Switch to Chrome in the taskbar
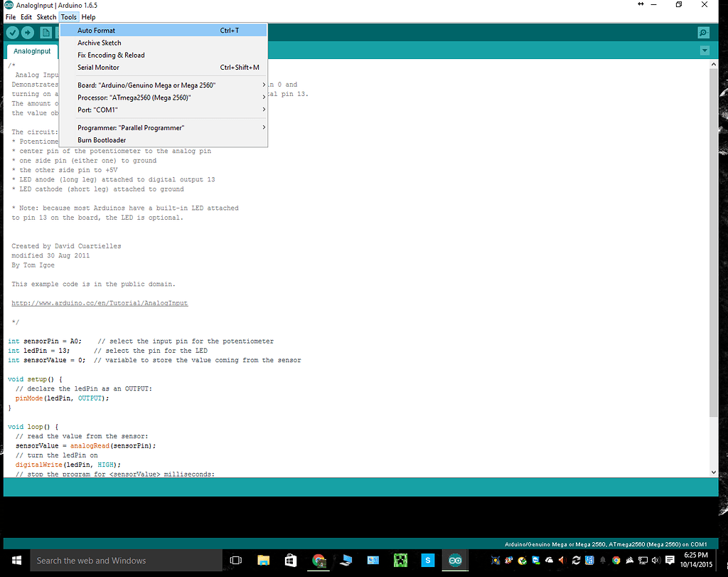Screen dimensions: 728x577 (x=318, y=560)
